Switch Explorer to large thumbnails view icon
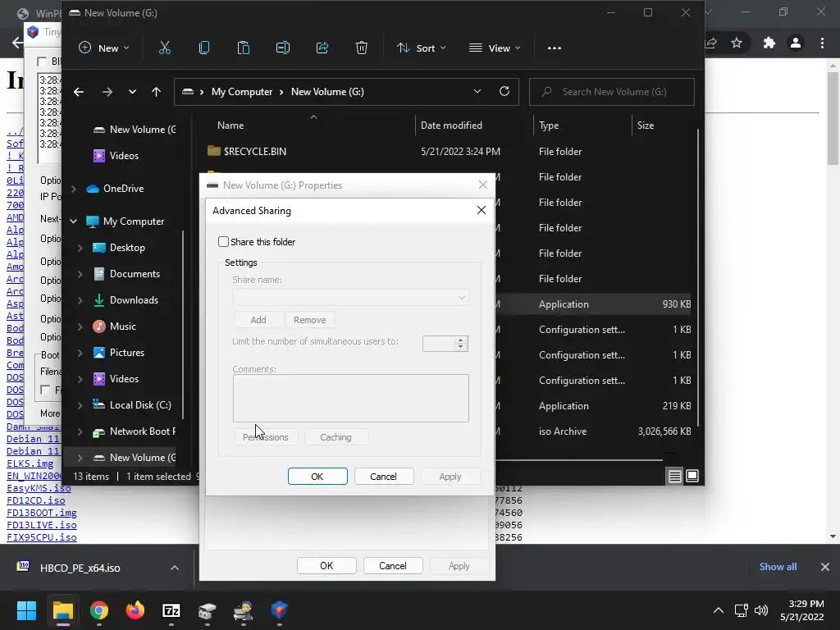The image size is (840, 630). pyautogui.click(x=692, y=476)
